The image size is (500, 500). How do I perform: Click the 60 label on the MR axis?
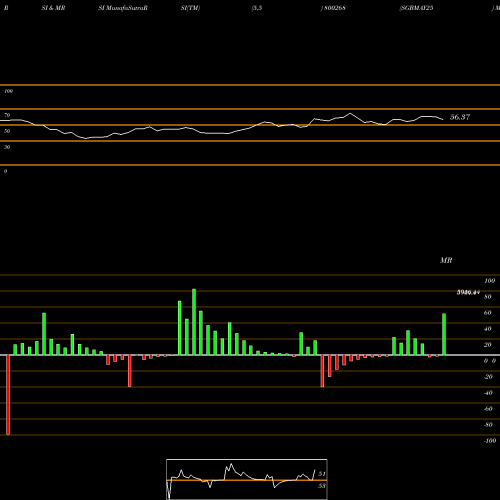tap(488, 313)
